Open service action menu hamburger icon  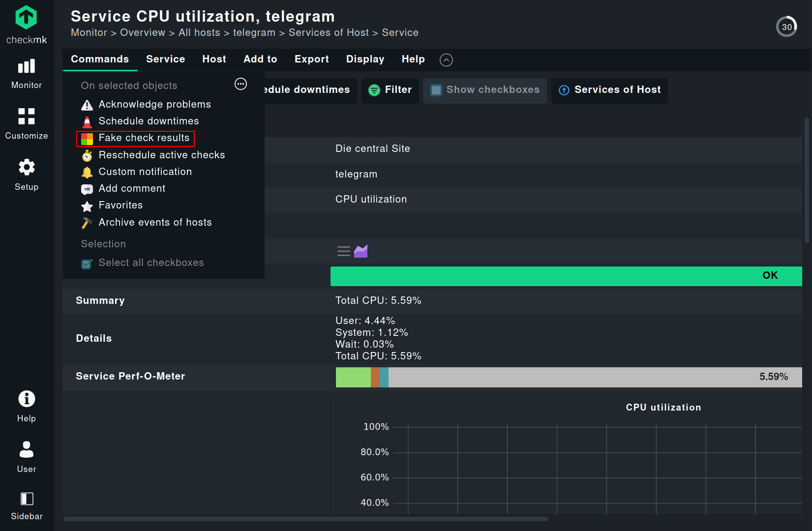tap(344, 252)
